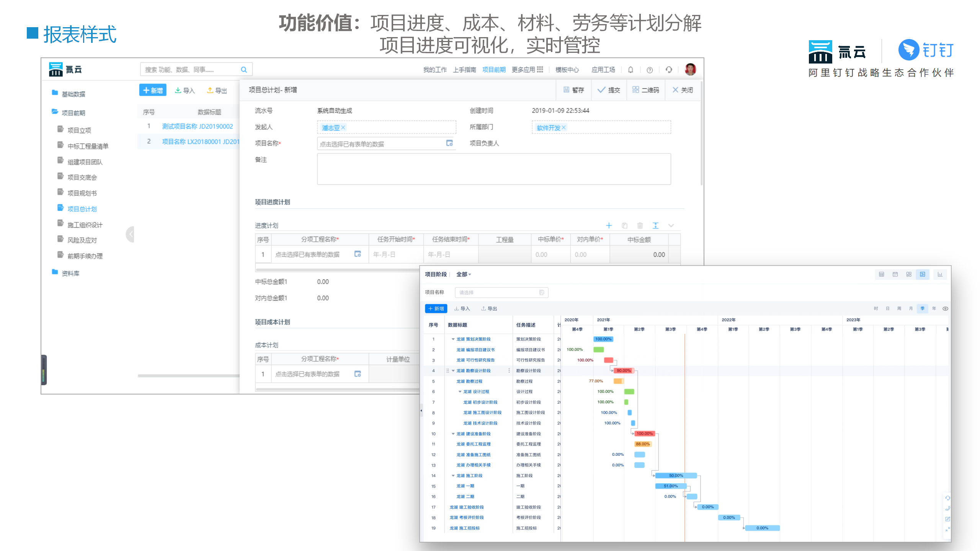Open 全部 project stage dropdown

[x=464, y=274]
